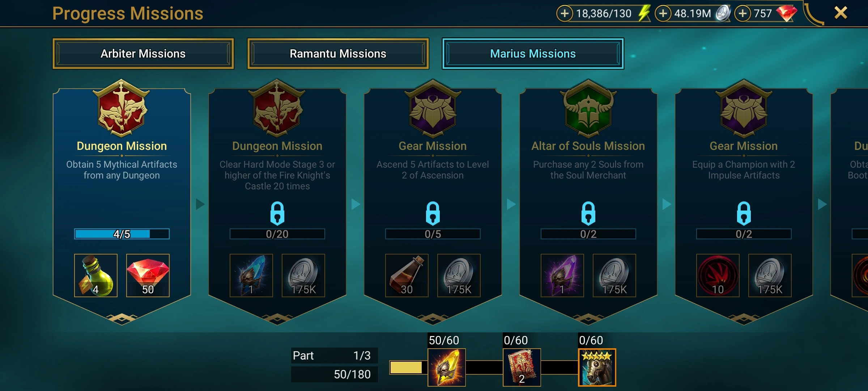Click the gems plus button
Viewport: 868px width, 391px height.
click(743, 14)
